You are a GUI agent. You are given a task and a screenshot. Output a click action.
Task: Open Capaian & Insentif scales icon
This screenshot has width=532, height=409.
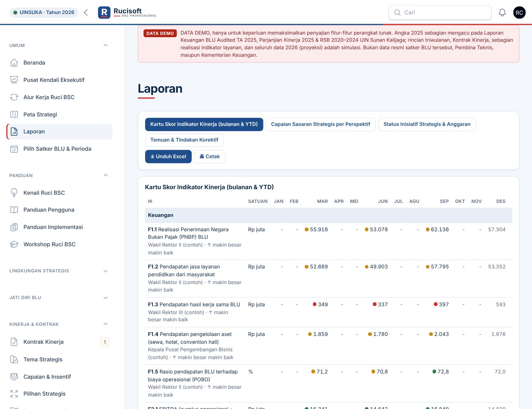pyautogui.click(x=14, y=377)
